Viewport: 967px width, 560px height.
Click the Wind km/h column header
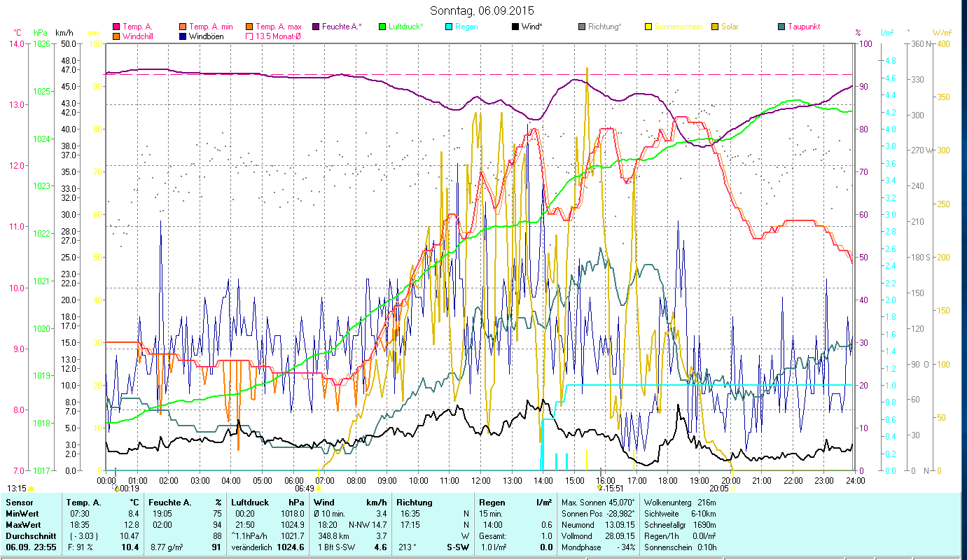click(350, 503)
